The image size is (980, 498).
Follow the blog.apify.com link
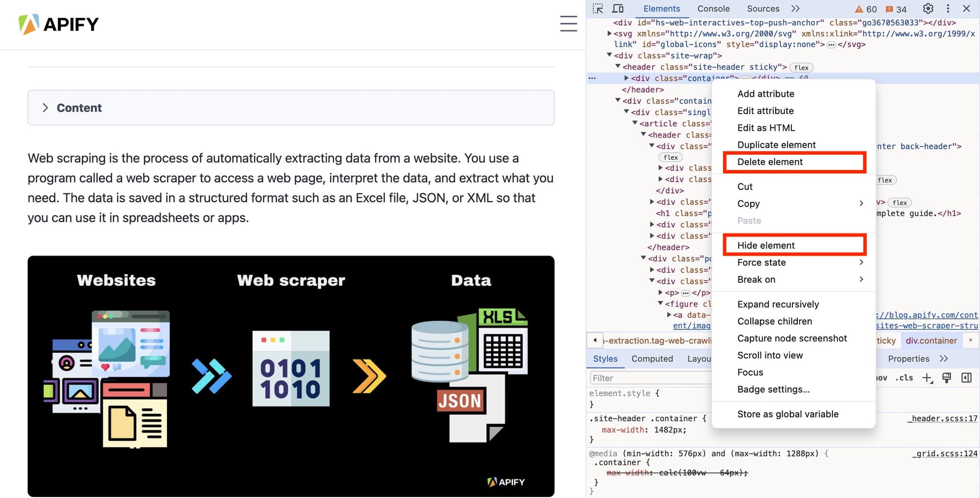927,315
